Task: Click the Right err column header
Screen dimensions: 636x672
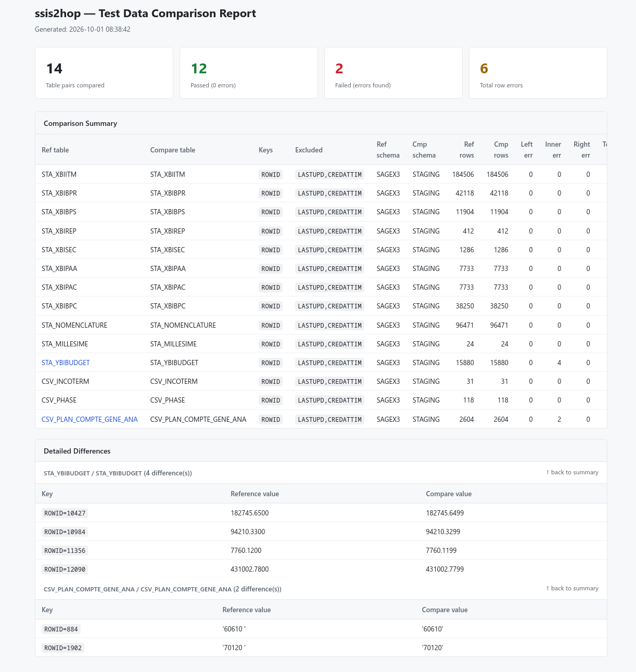Action: click(x=582, y=150)
